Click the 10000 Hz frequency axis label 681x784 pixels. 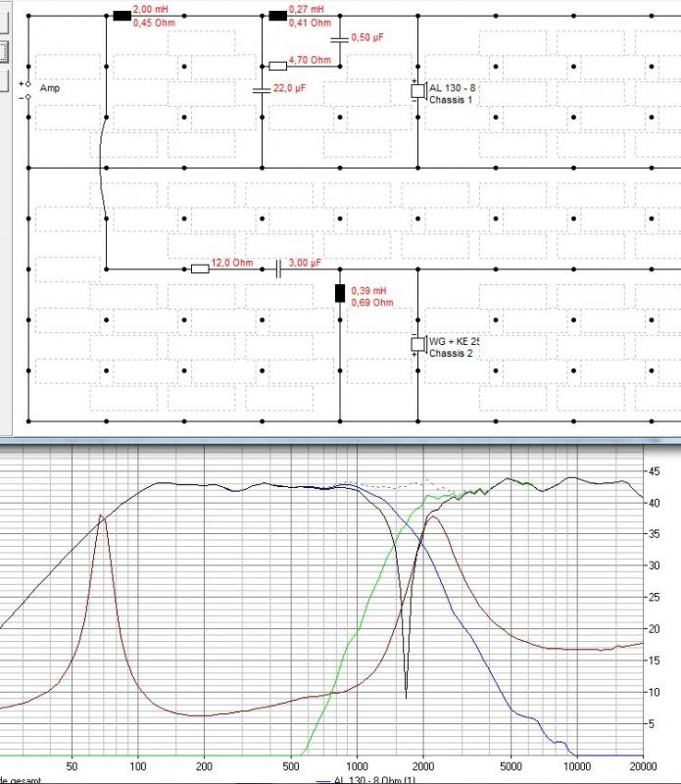pos(577,766)
